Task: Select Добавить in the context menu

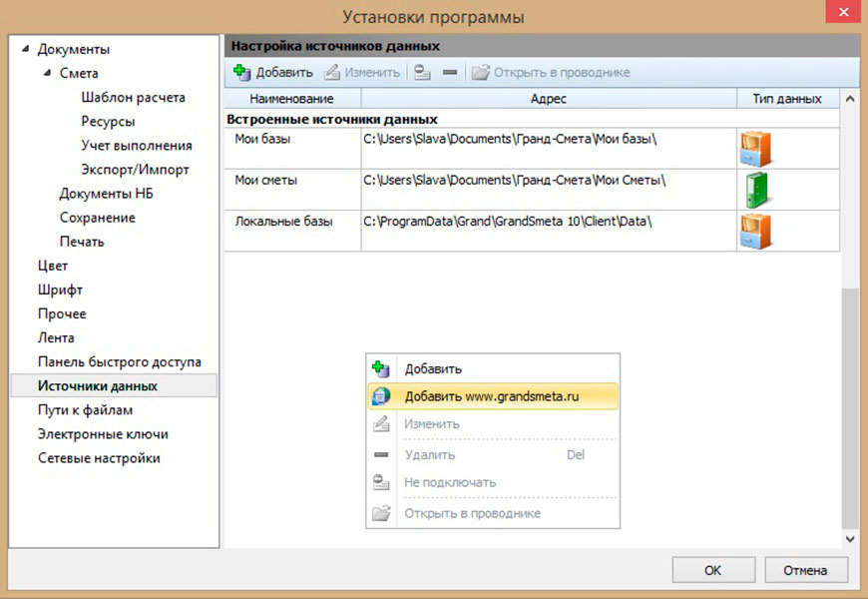Action: [433, 368]
